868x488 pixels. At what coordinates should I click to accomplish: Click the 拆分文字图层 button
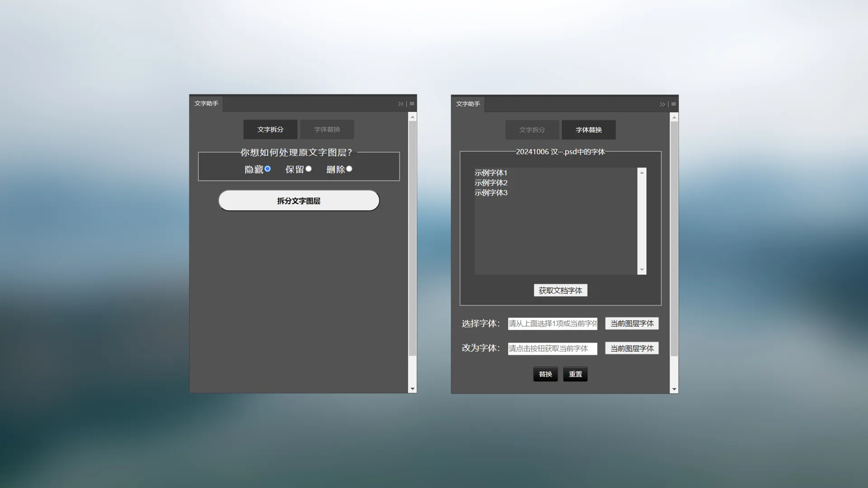[x=299, y=200]
